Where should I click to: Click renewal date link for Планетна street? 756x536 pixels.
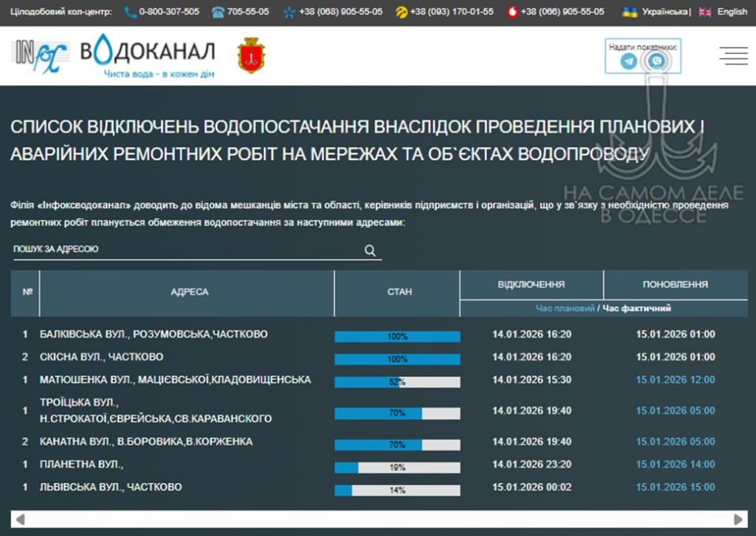pyautogui.click(x=676, y=464)
